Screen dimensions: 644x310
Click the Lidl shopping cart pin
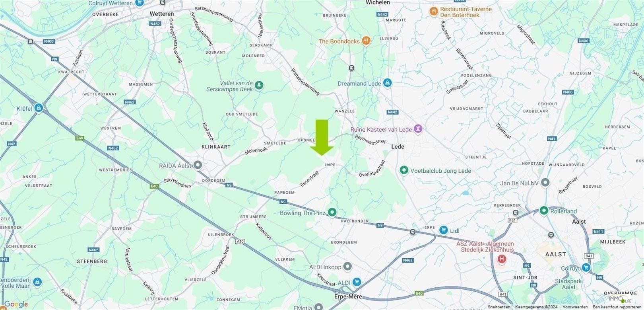point(443,230)
